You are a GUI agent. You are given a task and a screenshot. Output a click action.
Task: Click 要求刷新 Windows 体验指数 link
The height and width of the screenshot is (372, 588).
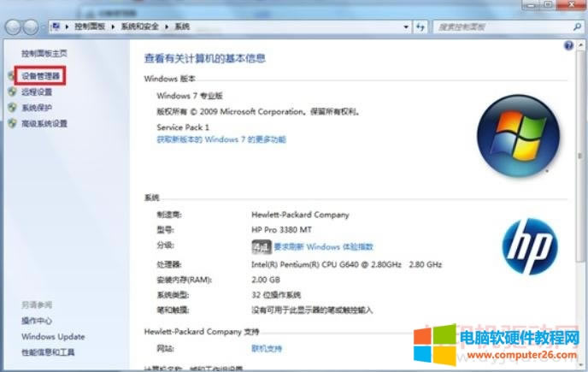pyautogui.click(x=324, y=246)
